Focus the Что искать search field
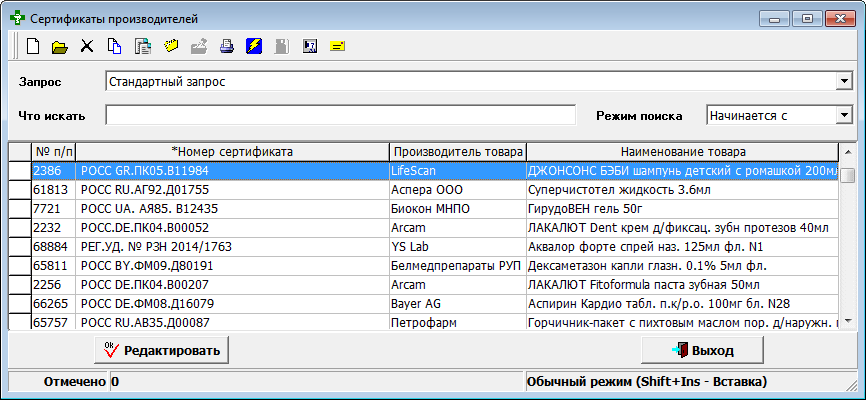 pyautogui.click(x=340, y=115)
